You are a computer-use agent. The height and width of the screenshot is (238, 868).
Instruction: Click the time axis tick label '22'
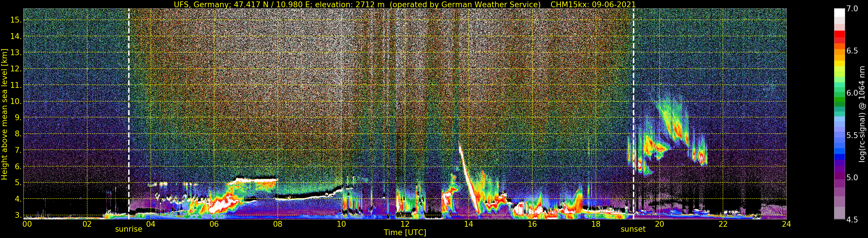723,224
